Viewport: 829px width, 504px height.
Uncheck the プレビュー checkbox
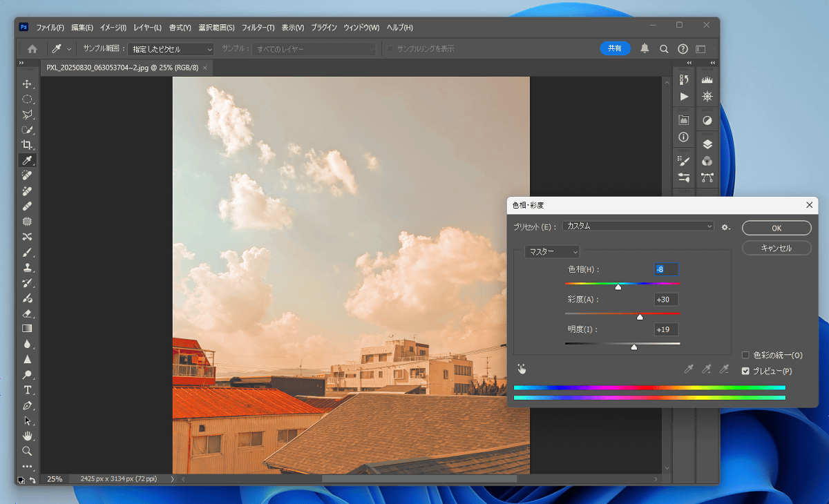pos(745,371)
